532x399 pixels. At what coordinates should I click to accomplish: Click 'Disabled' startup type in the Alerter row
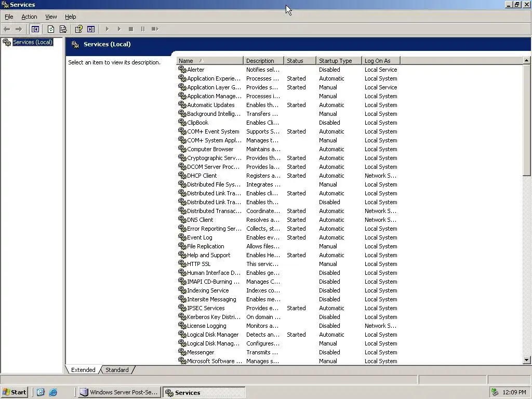tap(329, 70)
